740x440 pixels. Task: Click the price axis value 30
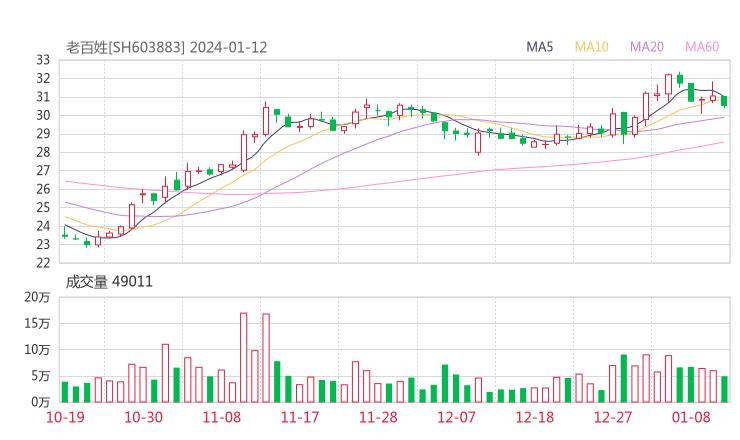tap(43, 115)
